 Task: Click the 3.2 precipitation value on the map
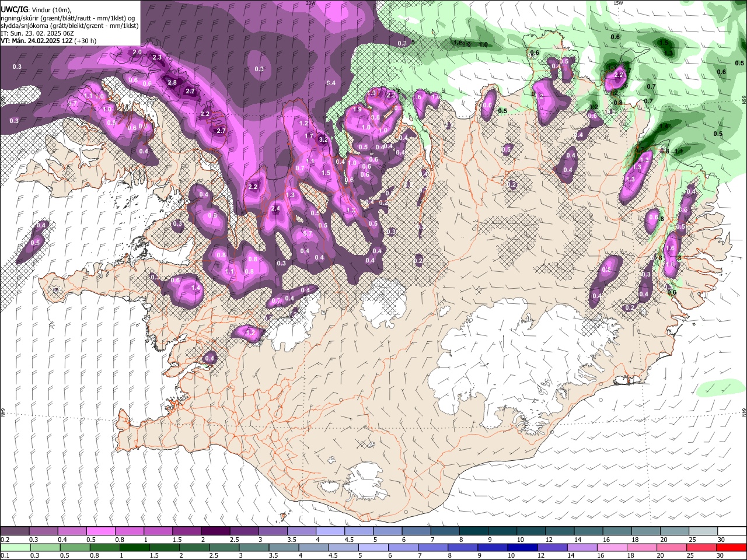[x=323, y=140]
